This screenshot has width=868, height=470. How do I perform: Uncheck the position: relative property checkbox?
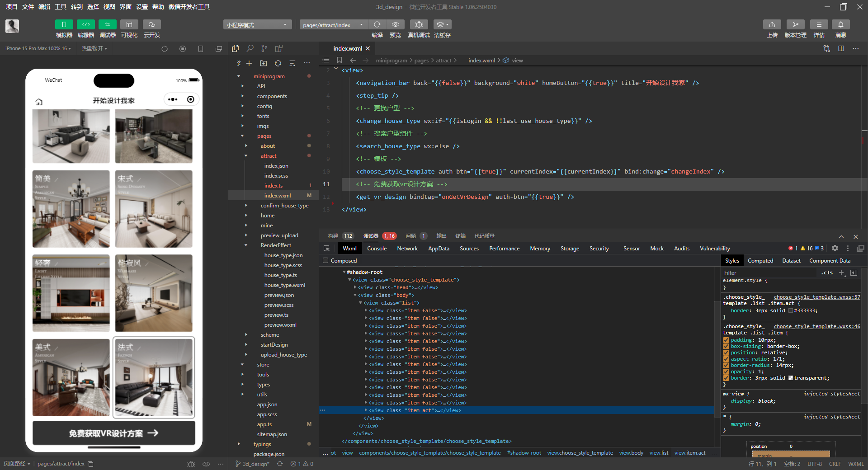pos(726,353)
